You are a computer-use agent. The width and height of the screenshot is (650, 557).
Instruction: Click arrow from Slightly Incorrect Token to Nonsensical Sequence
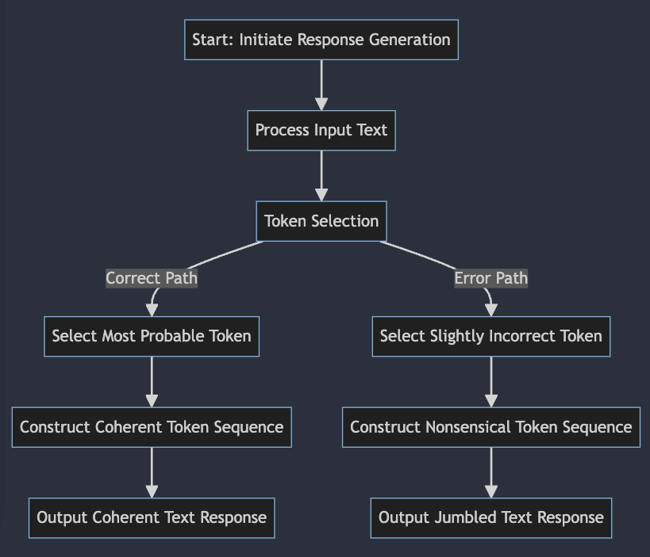pyautogui.click(x=491, y=381)
